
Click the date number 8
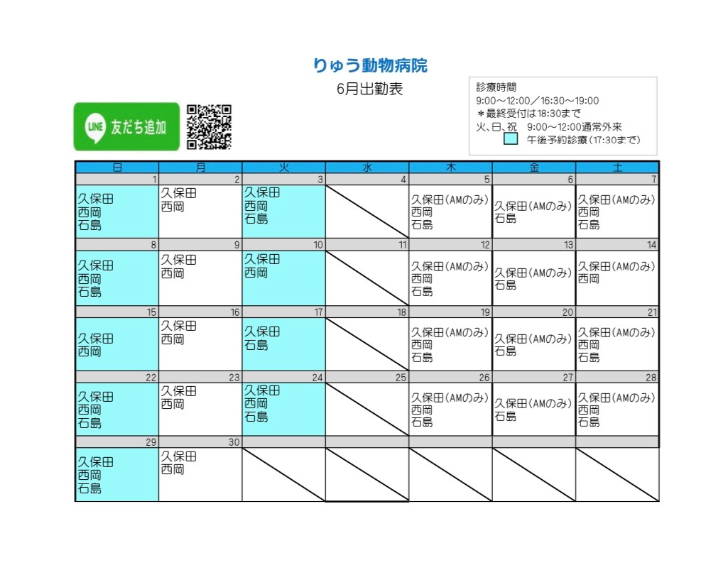(x=153, y=245)
